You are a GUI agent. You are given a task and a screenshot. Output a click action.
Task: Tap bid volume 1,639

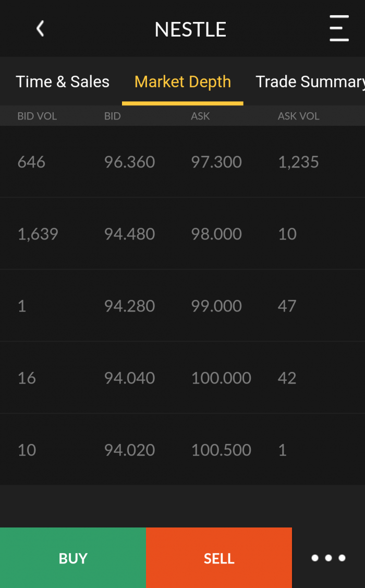(x=38, y=234)
